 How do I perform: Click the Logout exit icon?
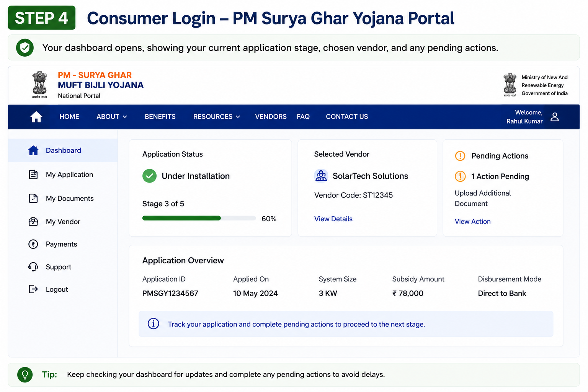click(33, 289)
